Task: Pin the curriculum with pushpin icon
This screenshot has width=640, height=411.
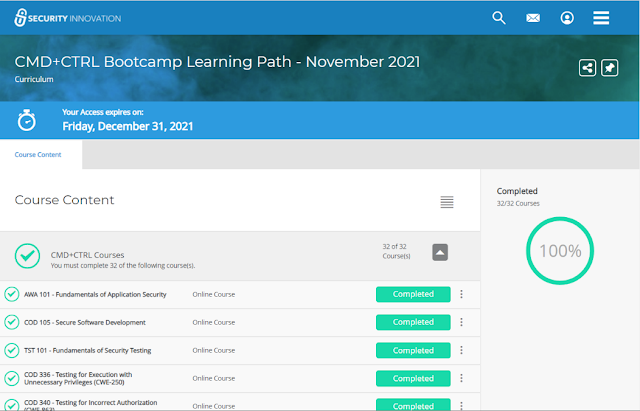Action: tap(609, 68)
